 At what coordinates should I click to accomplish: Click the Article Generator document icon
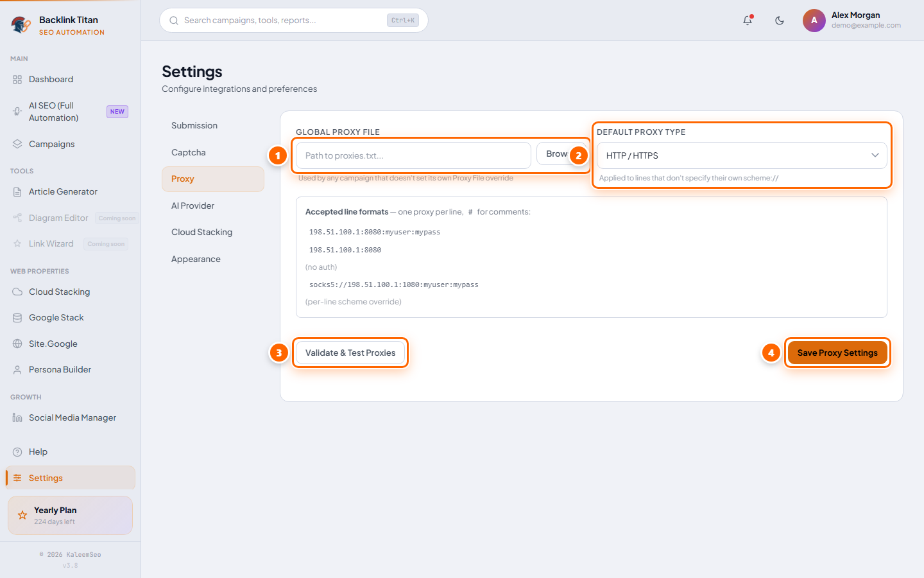[x=17, y=192]
